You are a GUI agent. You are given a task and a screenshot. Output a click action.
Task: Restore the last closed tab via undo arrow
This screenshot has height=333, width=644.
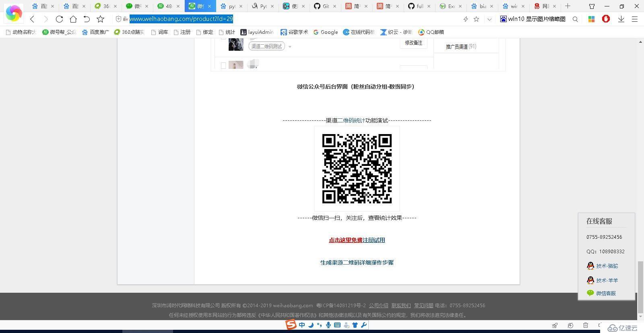pos(87,19)
